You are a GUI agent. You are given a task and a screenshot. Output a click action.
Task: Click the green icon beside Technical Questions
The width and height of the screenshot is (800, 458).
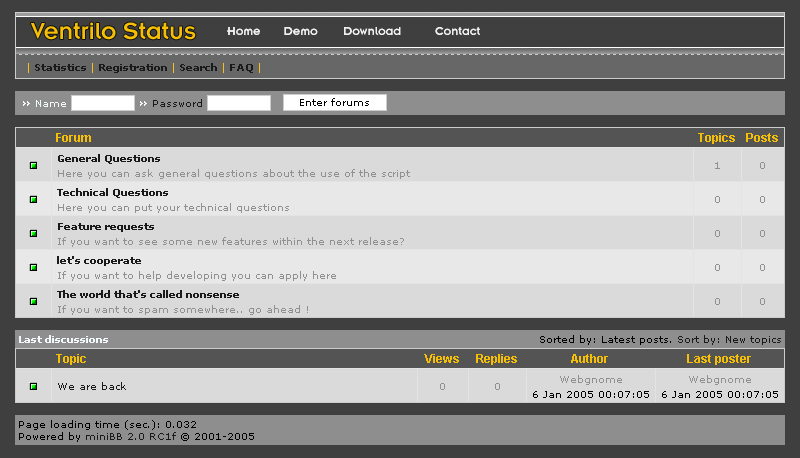click(x=33, y=199)
